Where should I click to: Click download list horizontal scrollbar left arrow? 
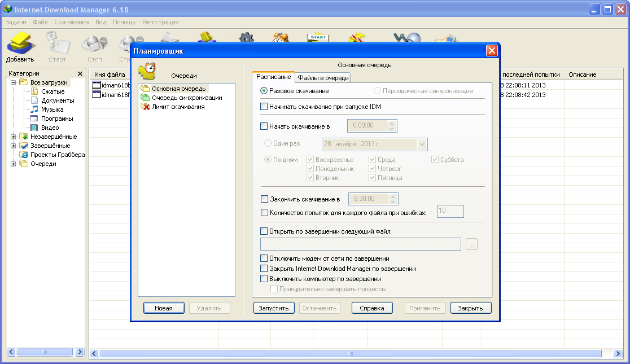tap(94, 353)
